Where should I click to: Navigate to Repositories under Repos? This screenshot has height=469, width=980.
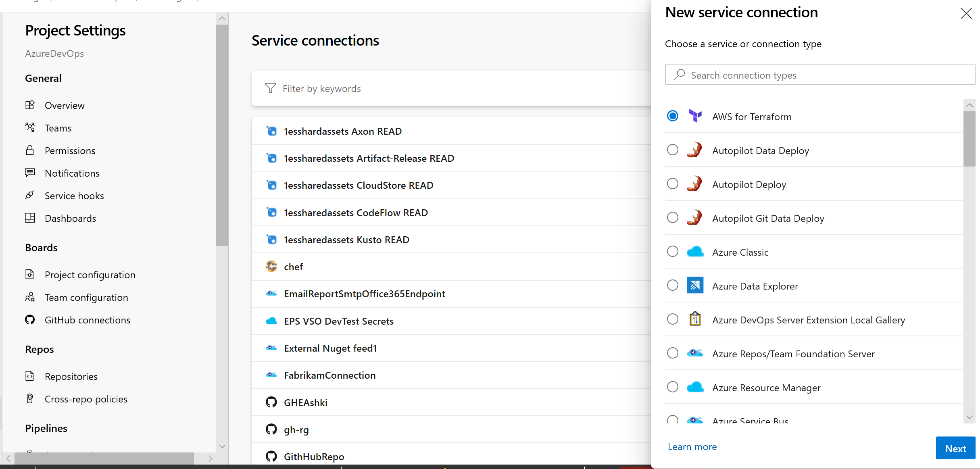pyautogui.click(x=71, y=376)
